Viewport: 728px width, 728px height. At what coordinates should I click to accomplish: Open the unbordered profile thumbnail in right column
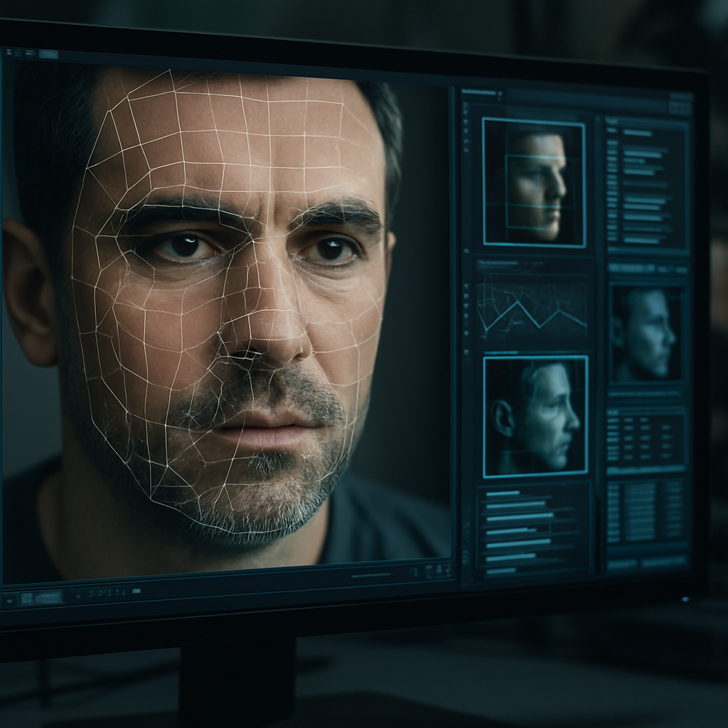[x=647, y=334]
